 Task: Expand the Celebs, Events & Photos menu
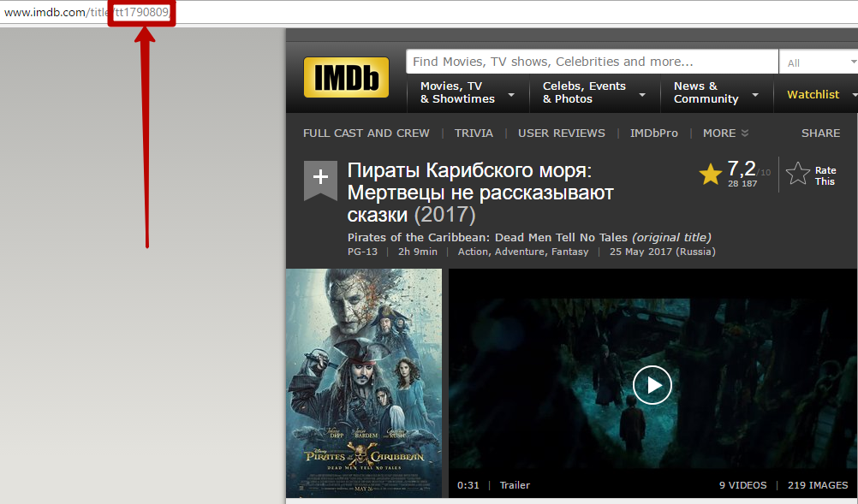594,92
